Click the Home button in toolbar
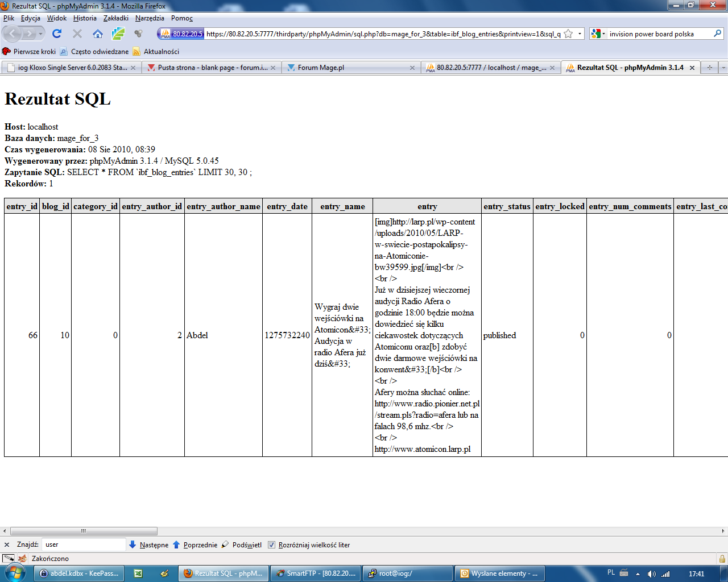This screenshot has width=728, height=582. (x=98, y=34)
